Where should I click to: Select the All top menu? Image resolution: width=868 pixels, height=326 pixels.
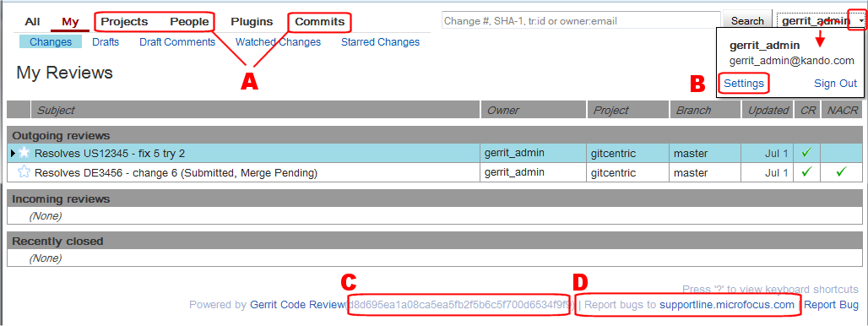33,22
